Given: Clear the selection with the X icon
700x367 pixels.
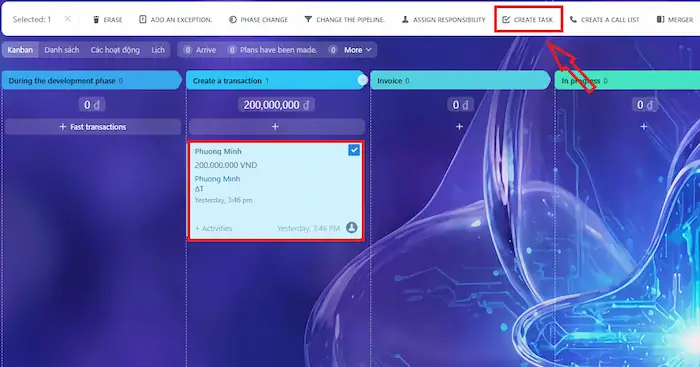Looking at the screenshot, I should click(67, 19).
